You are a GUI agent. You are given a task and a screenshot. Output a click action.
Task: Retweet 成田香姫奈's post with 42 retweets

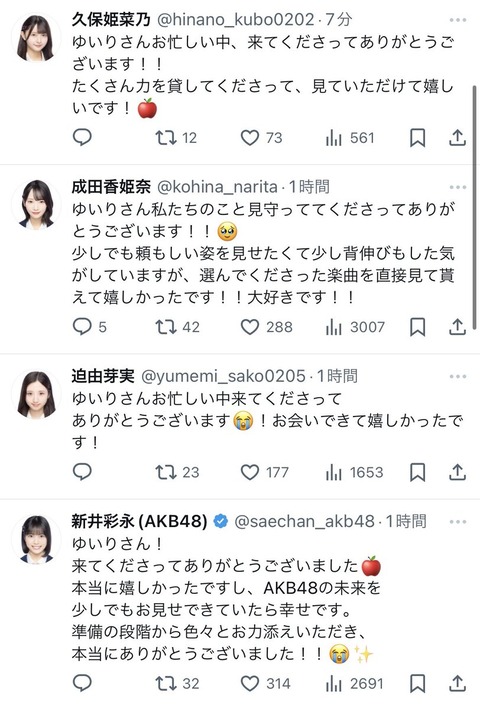177,326
